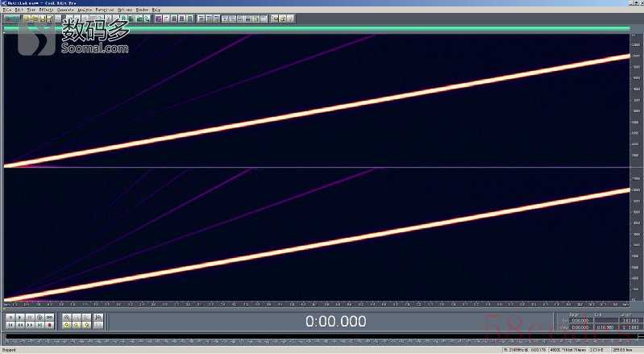This screenshot has width=644, height=354.
Task: Click the top channel frequency ruler
Action: [x=636, y=100]
